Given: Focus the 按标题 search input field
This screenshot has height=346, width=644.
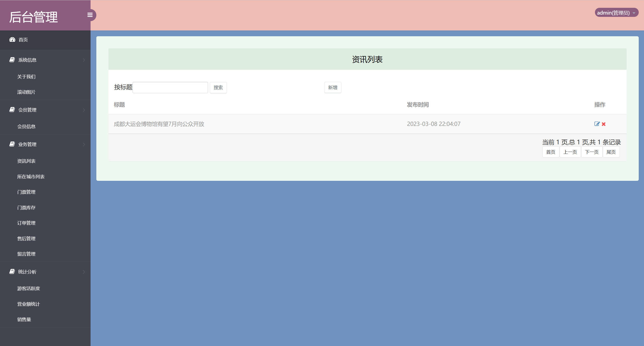Looking at the screenshot, I should click(x=170, y=88).
